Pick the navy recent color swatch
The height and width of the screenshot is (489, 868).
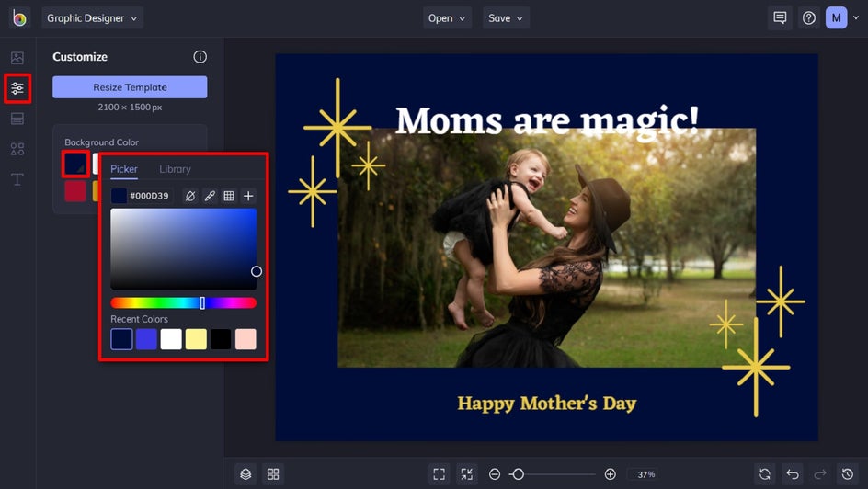point(121,339)
